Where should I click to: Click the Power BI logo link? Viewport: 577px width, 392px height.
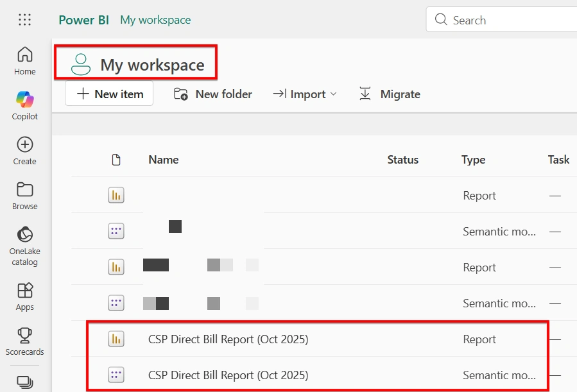tap(84, 20)
